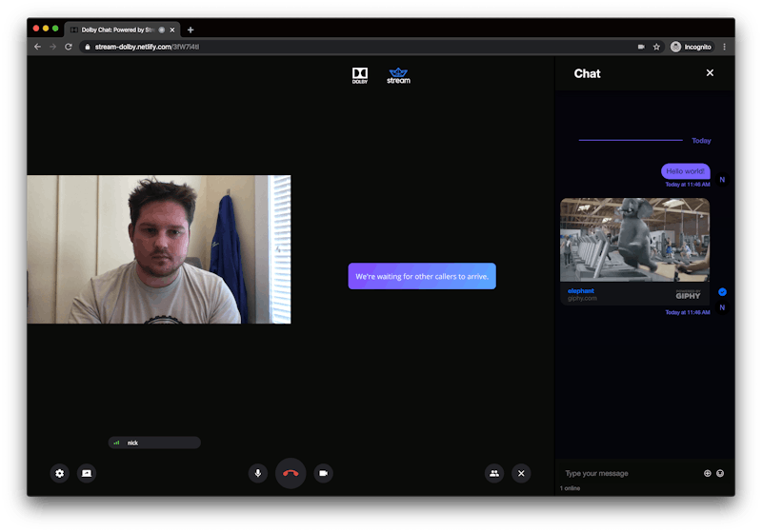Image resolution: width=762 pixels, height=532 pixels.
Task: Click the Dolby logo
Action: pos(360,75)
